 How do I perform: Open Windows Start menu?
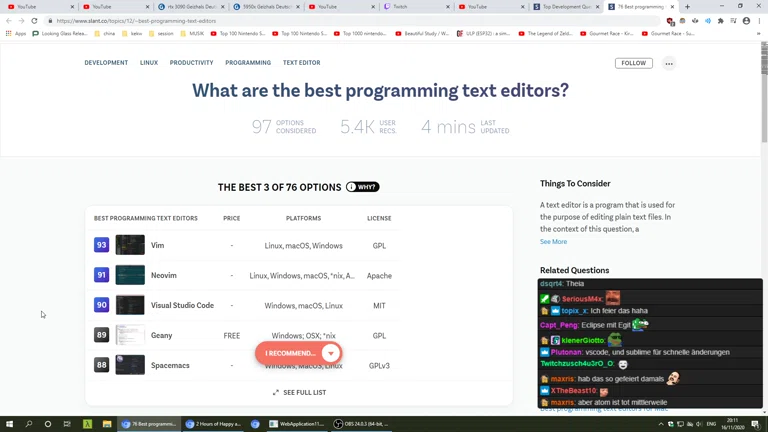[x=9, y=424]
